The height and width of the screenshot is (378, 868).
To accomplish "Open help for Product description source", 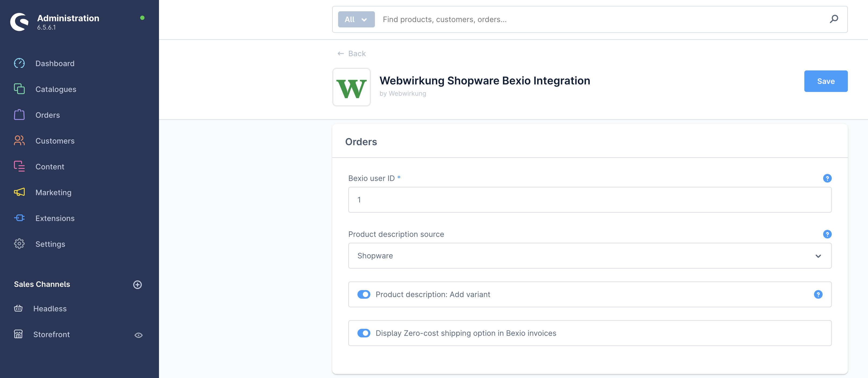I will pyautogui.click(x=827, y=234).
